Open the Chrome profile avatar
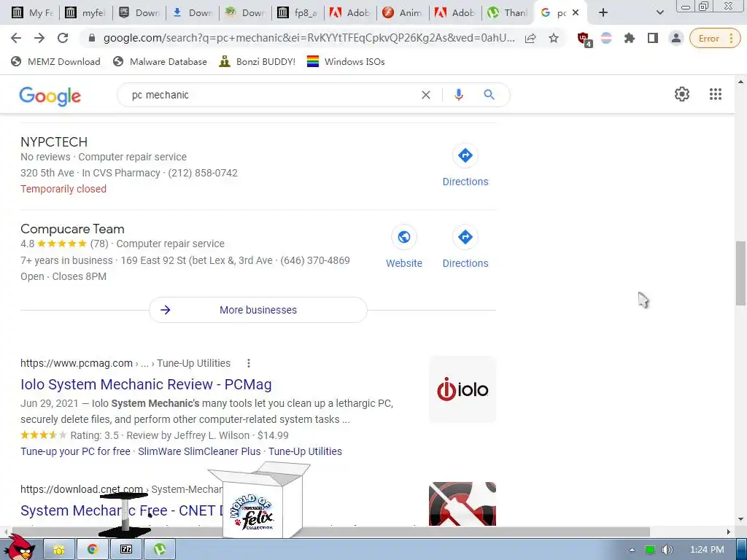This screenshot has width=747, height=560. (x=676, y=38)
